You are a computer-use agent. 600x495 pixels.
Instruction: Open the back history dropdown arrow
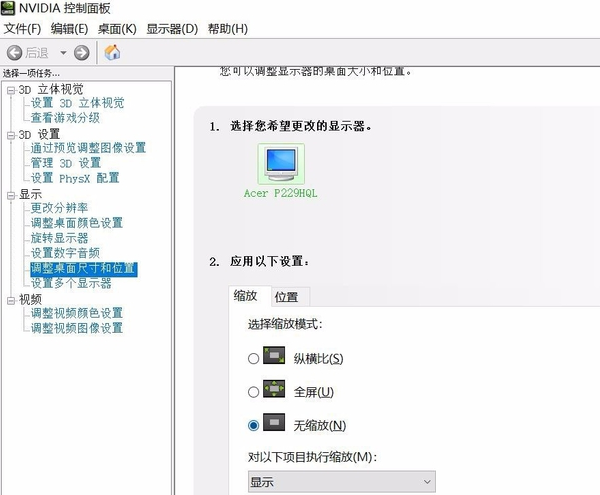point(63,53)
